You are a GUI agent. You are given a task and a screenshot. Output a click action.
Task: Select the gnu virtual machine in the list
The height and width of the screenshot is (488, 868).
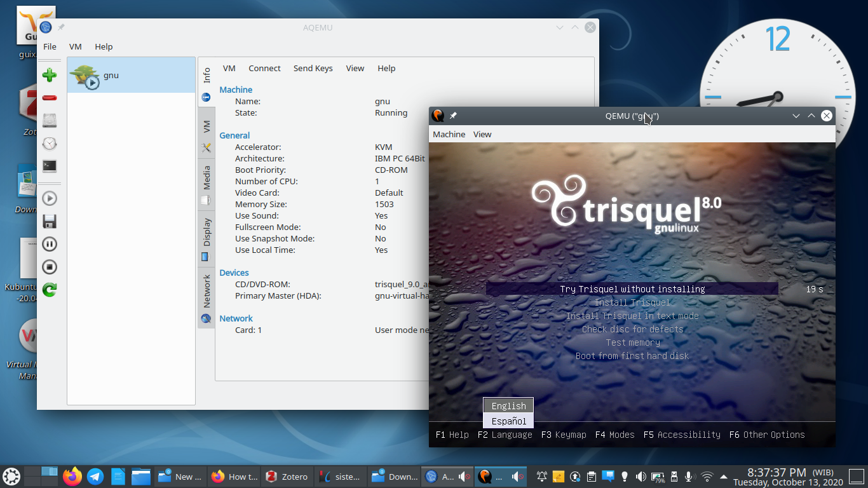click(131, 75)
